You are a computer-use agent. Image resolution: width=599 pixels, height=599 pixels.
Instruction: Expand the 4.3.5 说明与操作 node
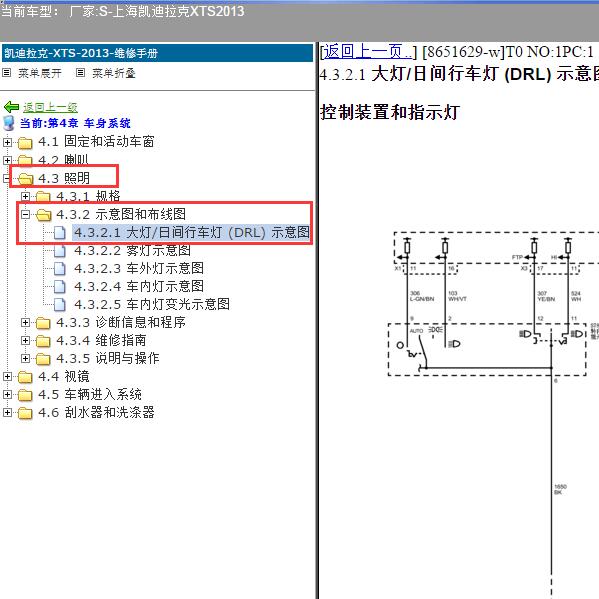tap(25, 358)
